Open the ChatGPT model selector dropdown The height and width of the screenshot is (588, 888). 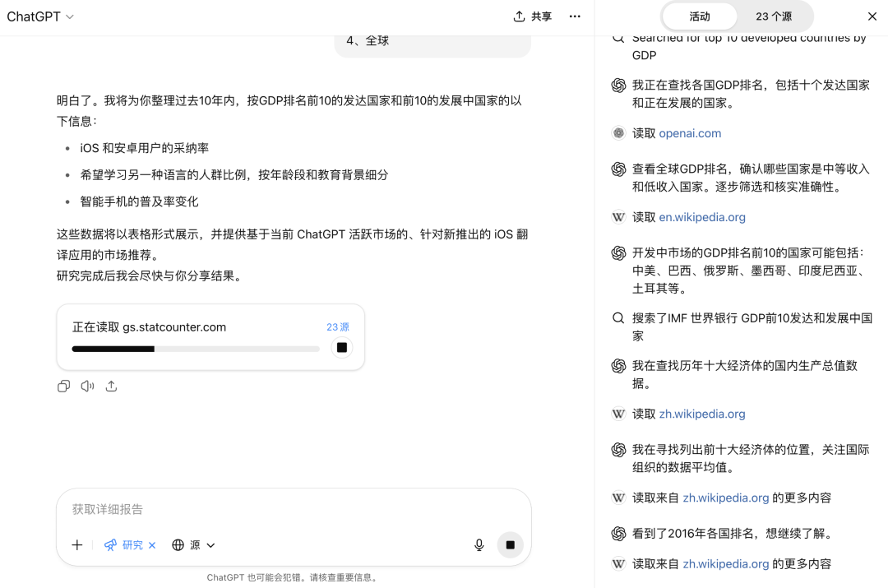pos(39,16)
